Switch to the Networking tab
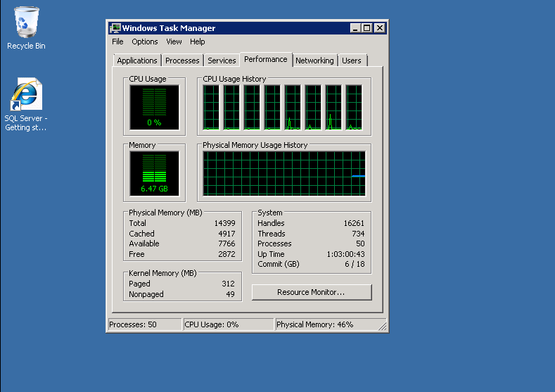Image resolution: width=555 pixels, height=392 pixels. pos(314,61)
